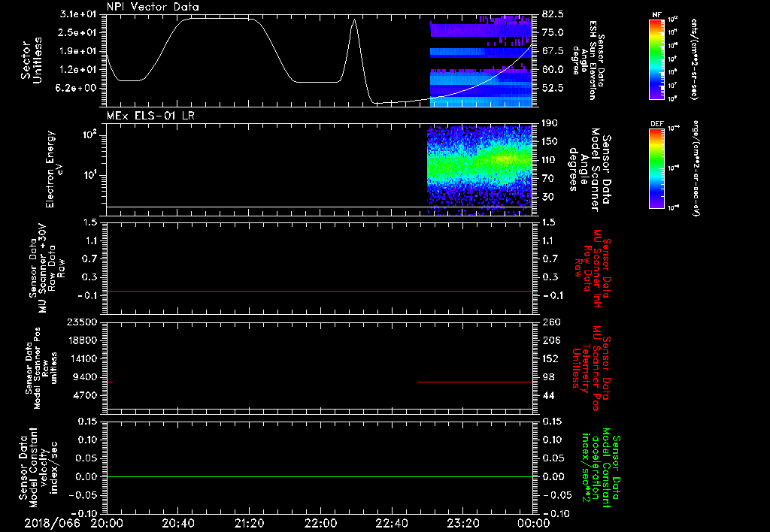Click the "190" scanner angle tick value
Screen dimensions: 770x532
coord(550,123)
